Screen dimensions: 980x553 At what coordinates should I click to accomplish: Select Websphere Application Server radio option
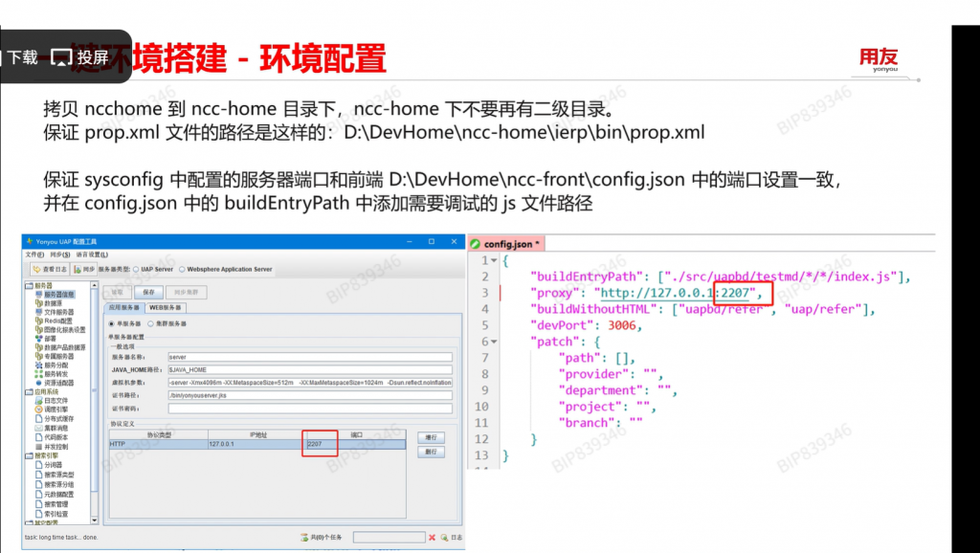click(182, 270)
